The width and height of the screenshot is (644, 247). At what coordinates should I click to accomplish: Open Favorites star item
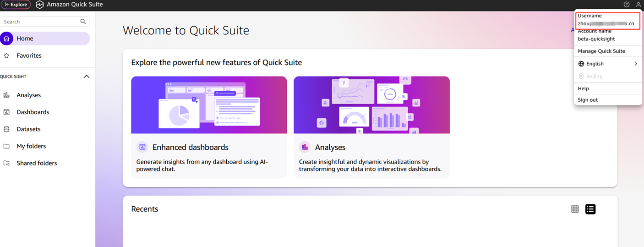pos(29,55)
